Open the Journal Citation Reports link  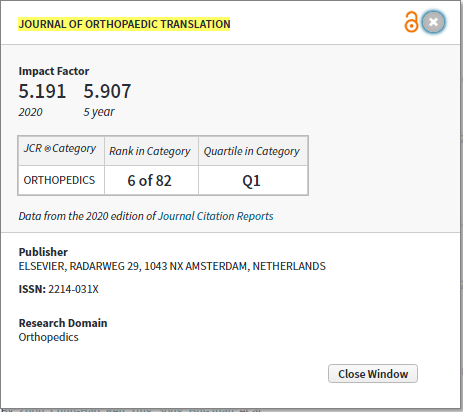click(x=216, y=216)
